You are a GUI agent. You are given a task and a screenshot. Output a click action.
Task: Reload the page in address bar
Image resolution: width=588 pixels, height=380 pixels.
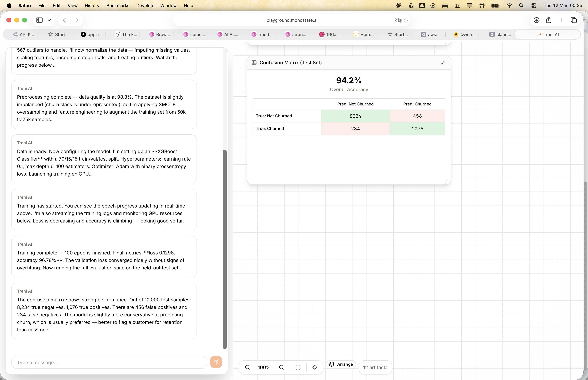point(405,20)
